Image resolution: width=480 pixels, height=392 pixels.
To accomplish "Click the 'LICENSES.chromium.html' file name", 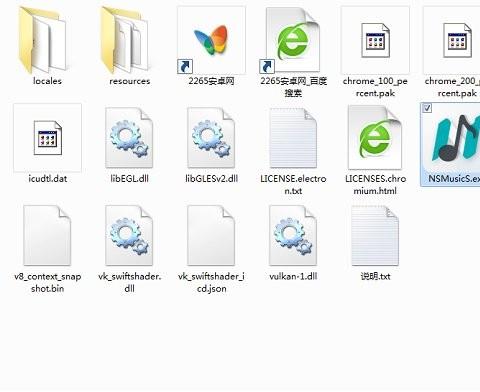I will click(376, 185).
